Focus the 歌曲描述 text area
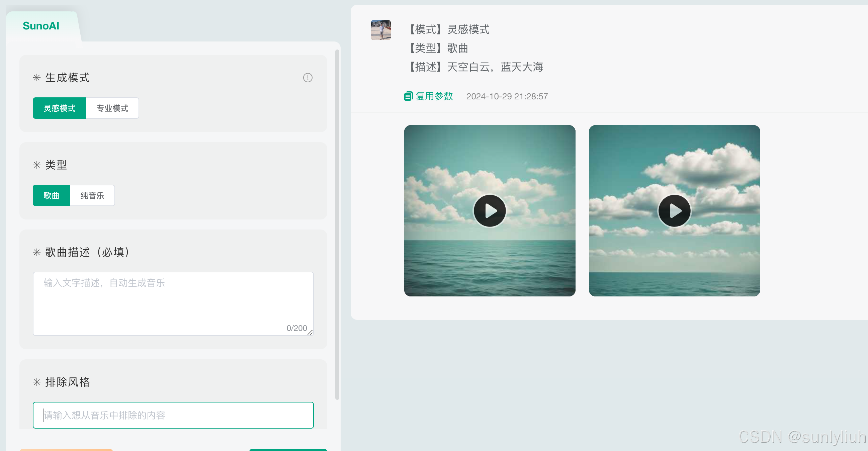 point(173,303)
